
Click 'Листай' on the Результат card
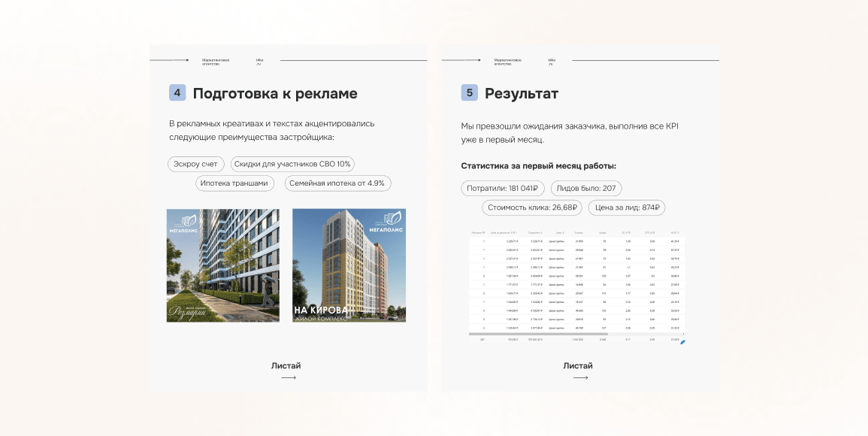point(578,365)
